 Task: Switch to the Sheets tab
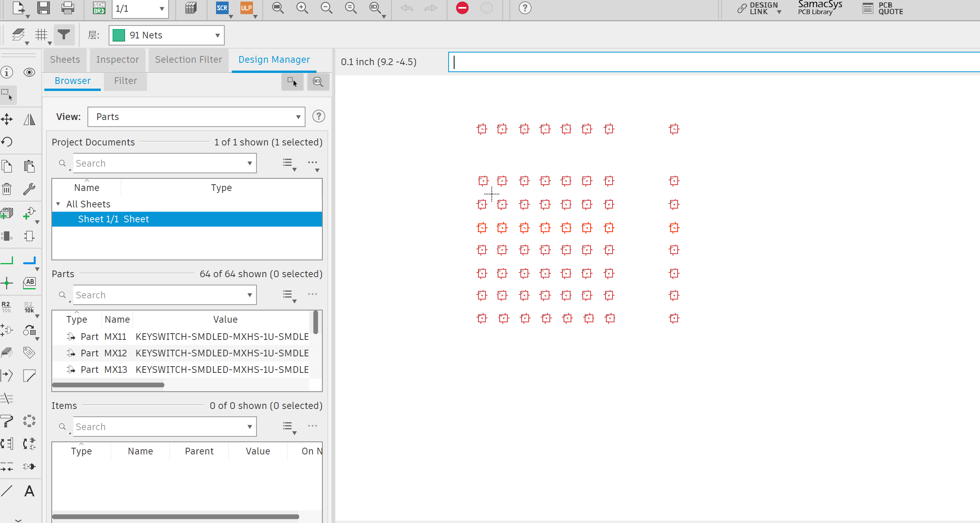pos(65,60)
